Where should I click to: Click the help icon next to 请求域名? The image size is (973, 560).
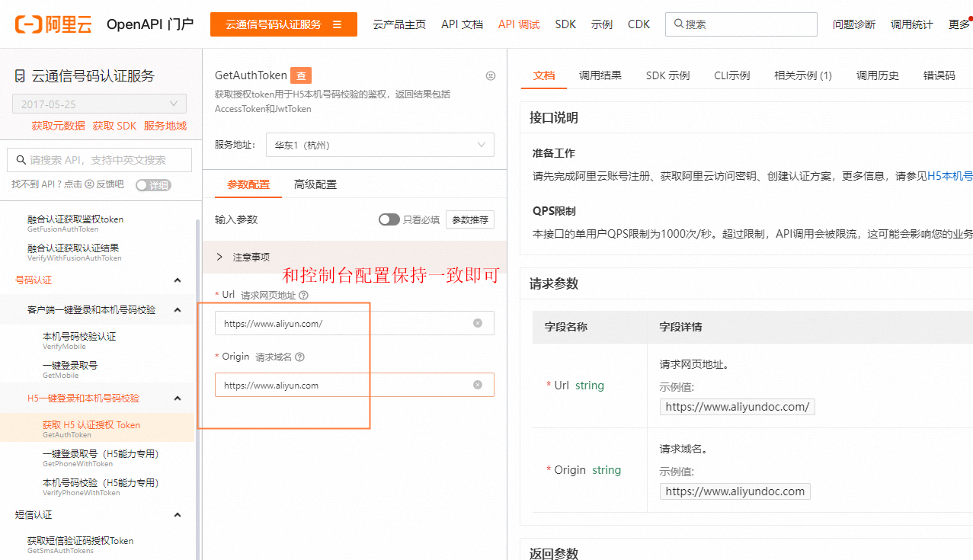pyautogui.click(x=299, y=357)
